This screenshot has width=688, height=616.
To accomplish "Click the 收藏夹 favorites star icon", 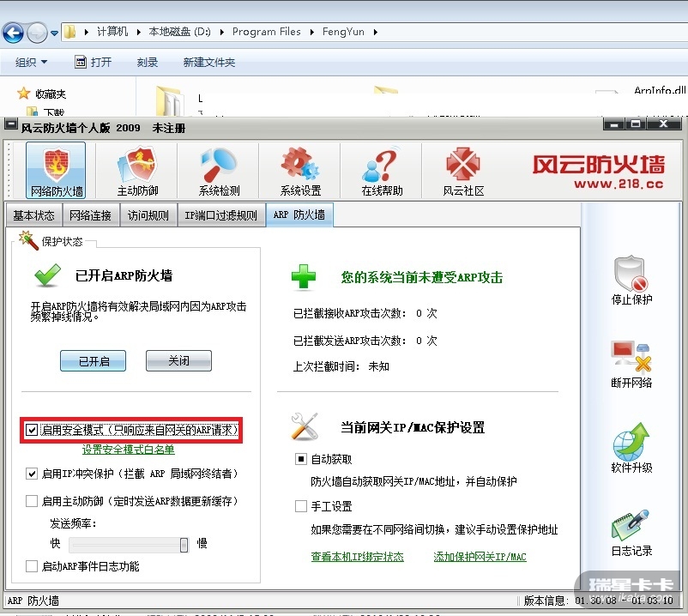I will pyautogui.click(x=23, y=93).
